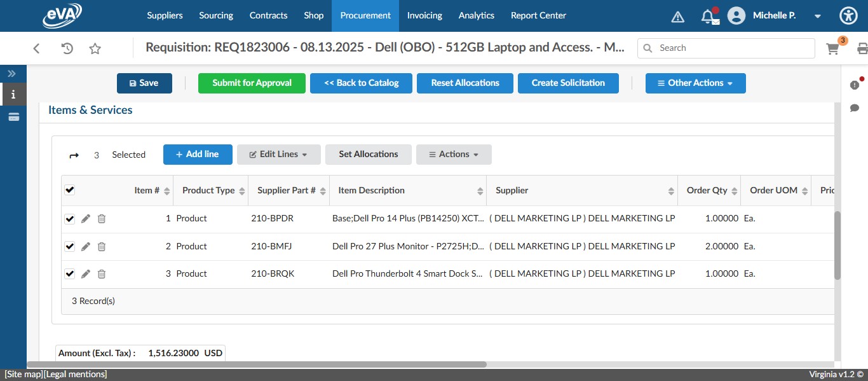This screenshot has width=868, height=381.
Task: Open the Actions dropdown above the table
Action: (453, 154)
